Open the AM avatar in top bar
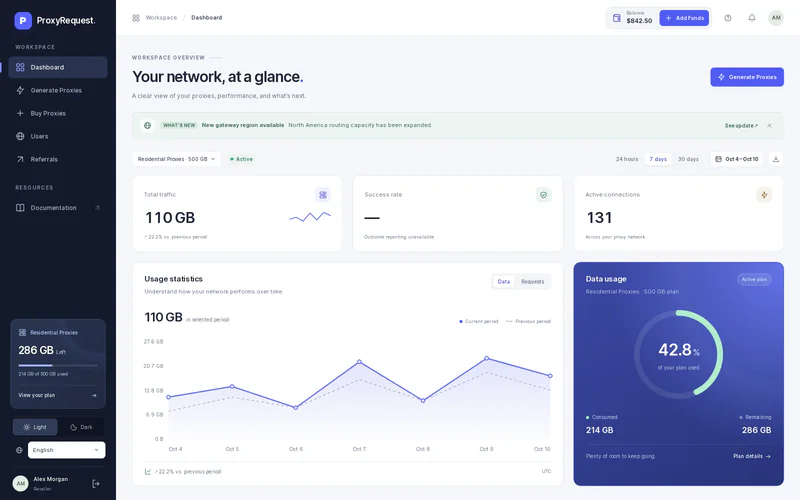 776,18
